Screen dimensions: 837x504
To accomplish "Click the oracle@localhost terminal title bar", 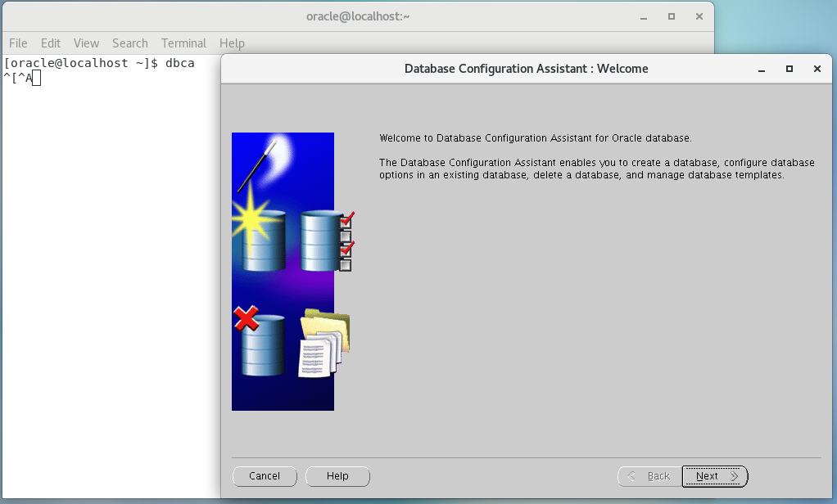I will pyautogui.click(x=358, y=16).
